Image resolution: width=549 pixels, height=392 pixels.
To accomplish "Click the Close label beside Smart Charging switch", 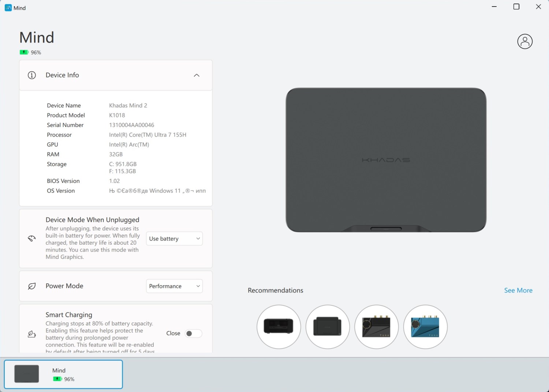I will (173, 333).
